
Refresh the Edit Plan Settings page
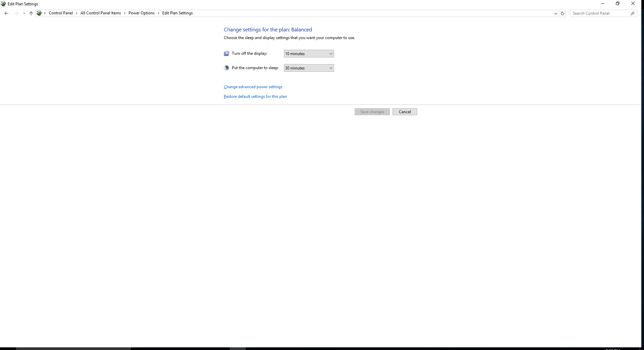(562, 13)
